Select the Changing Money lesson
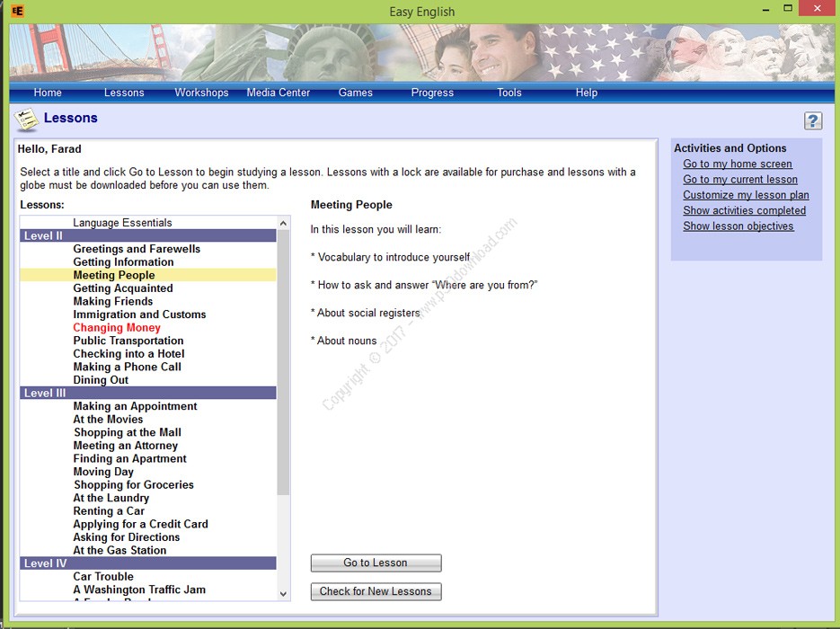The height and width of the screenshot is (629, 840). (x=117, y=327)
